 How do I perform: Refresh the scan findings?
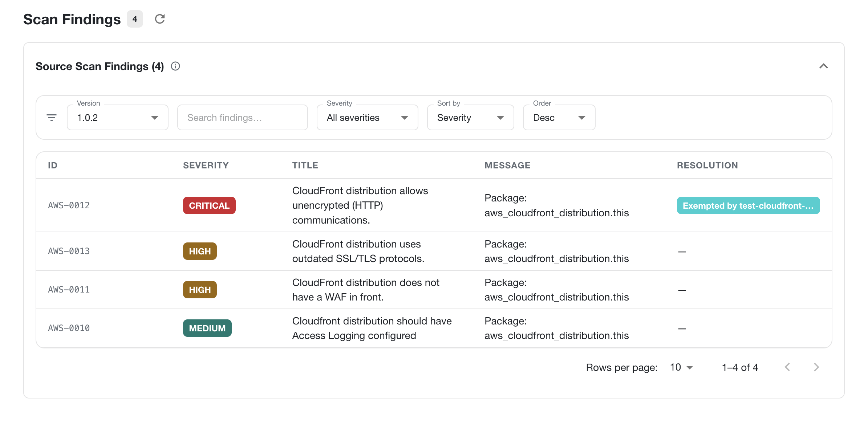point(160,19)
